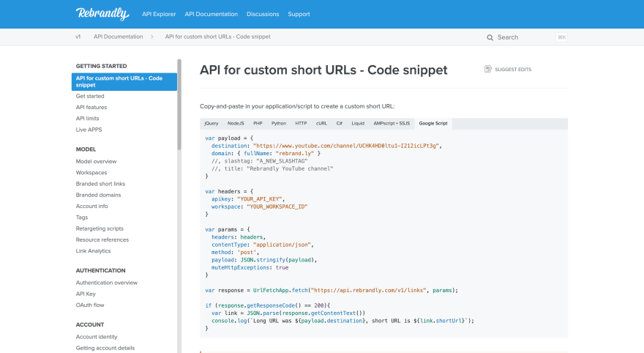Go to Workspaces documentation
The image size is (644, 353).
click(91, 173)
